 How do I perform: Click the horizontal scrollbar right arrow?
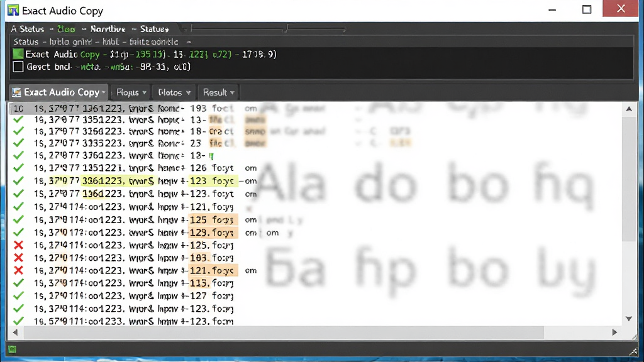click(x=614, y=332)
